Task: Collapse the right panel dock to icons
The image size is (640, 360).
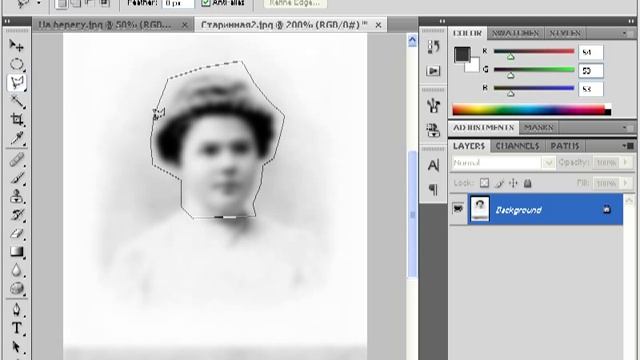Action: pos(632,21)
